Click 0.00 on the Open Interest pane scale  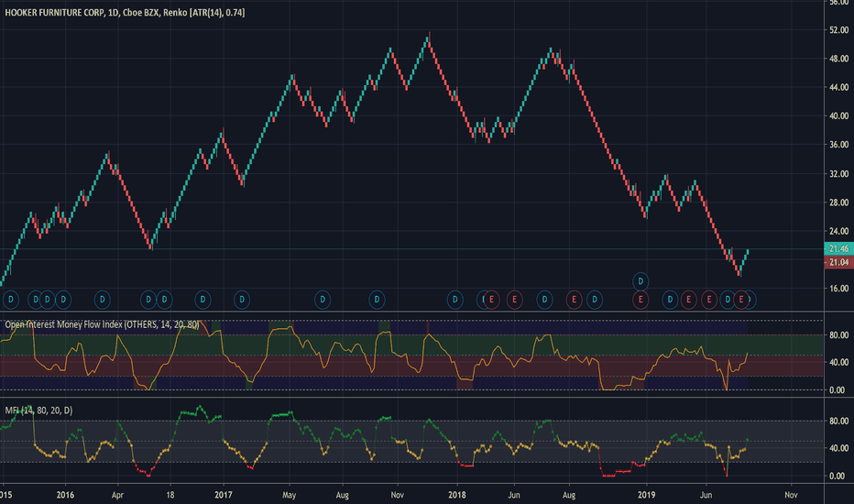pyautogui.click(x=837, y=390)
